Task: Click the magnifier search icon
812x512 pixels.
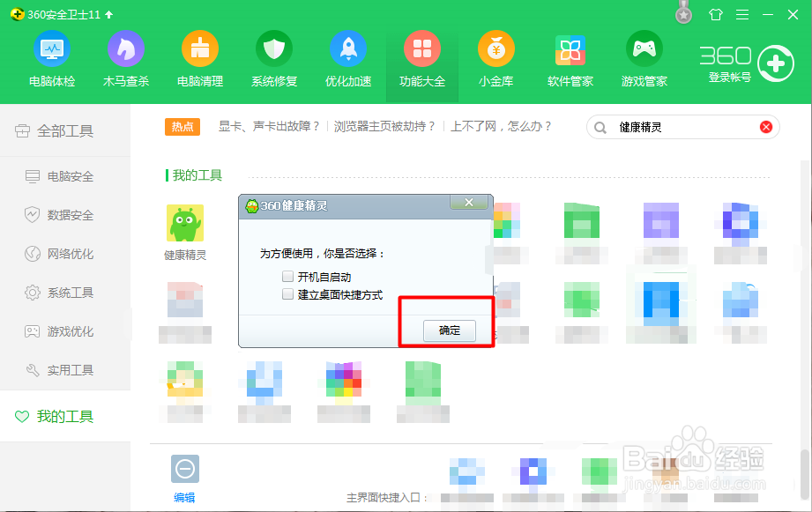Action: click(x=600, y=128)
